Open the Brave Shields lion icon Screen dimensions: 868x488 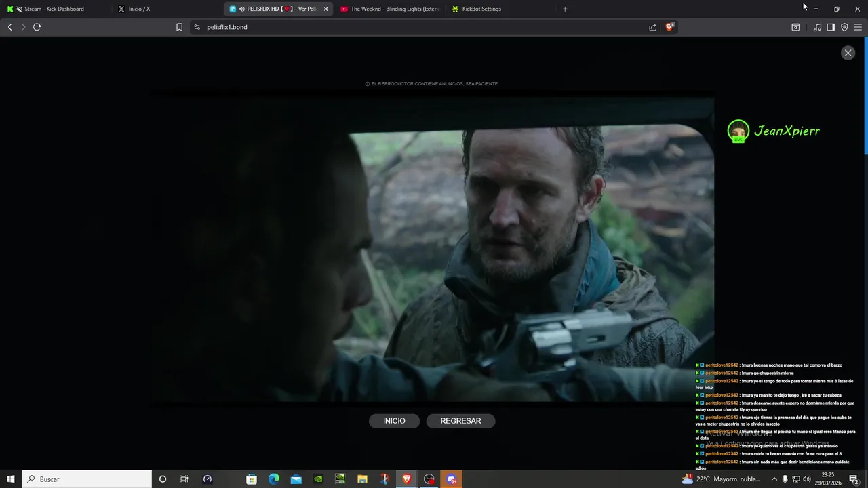(670, 27)
